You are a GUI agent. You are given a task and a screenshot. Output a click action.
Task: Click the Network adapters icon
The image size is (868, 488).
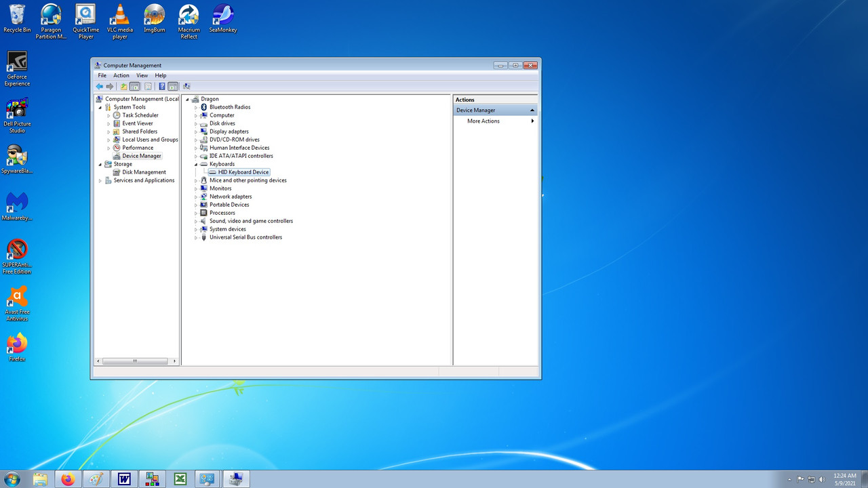click(x=203, y=197)
